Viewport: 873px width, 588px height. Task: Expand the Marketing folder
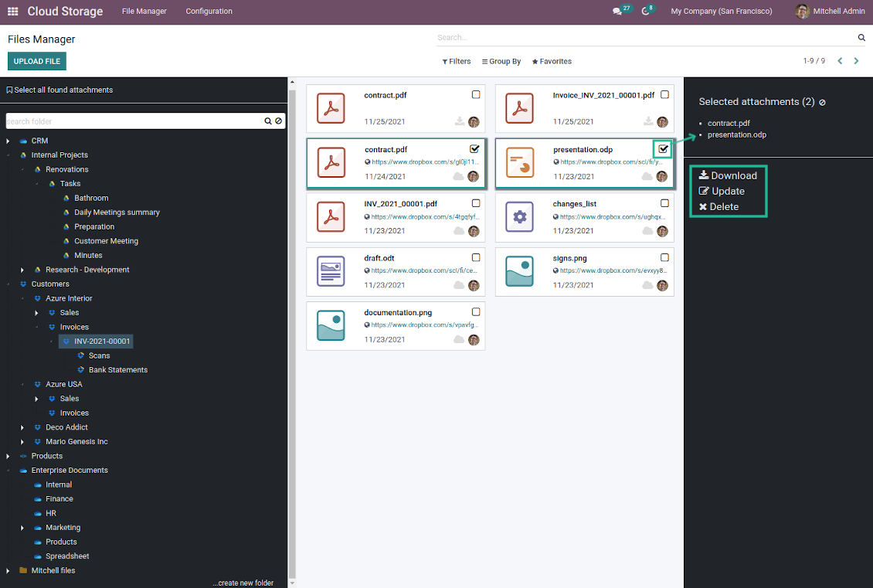tap(22, 528)
